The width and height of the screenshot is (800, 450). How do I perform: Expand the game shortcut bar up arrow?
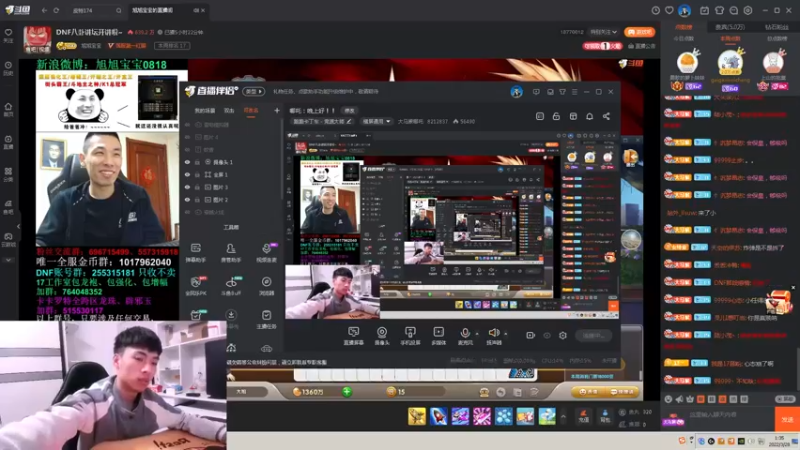(x=563, y=417)
